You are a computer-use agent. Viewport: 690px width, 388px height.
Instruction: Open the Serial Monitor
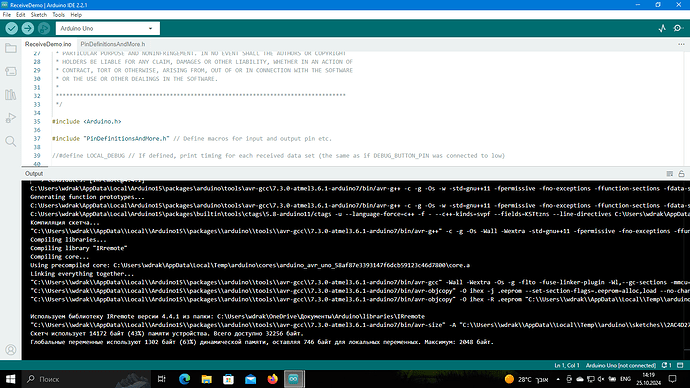678,28
